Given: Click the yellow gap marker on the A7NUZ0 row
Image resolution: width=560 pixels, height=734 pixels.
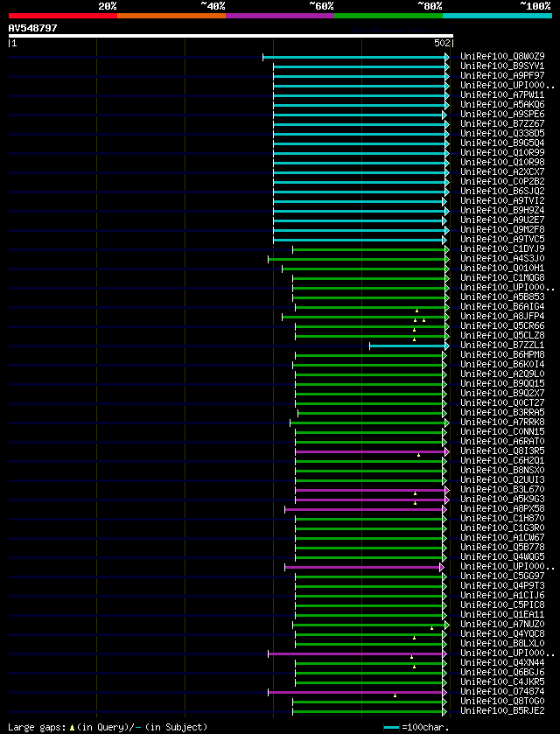Looking at the screenshot, I should pyautogui.click(x=431, y=628).
